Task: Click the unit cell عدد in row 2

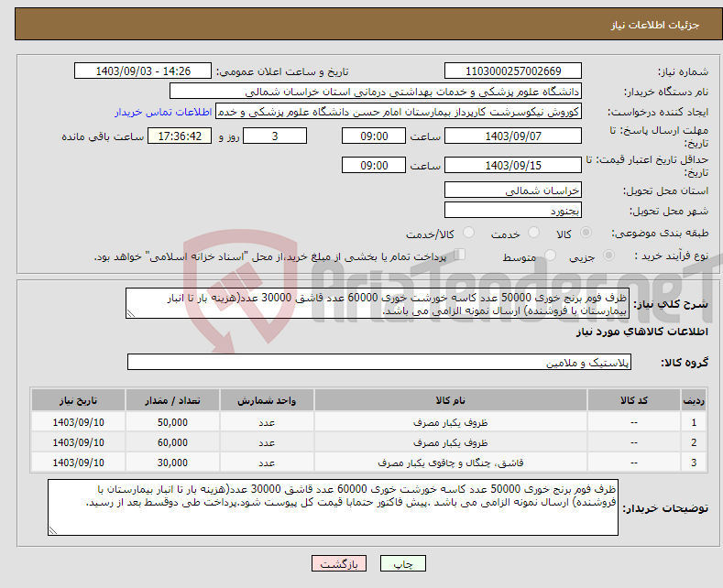Action: [x=267, y=443]
